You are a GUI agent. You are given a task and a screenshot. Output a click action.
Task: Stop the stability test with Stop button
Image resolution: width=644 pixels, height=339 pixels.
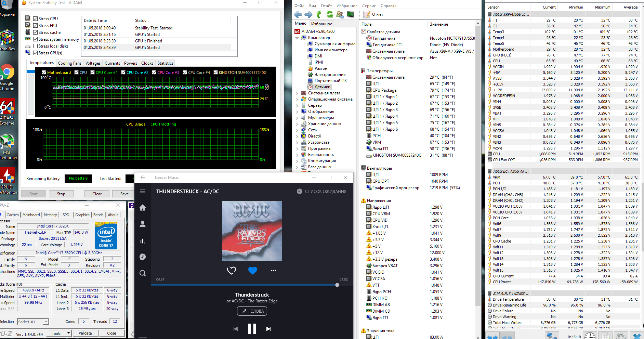[x=61, y=194]
